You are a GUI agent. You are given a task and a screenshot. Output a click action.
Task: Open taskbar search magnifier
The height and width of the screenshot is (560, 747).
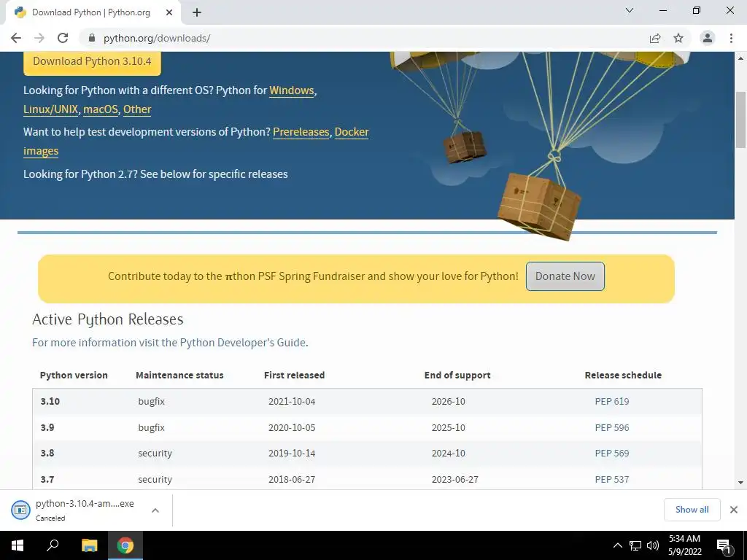pos(53,545)
